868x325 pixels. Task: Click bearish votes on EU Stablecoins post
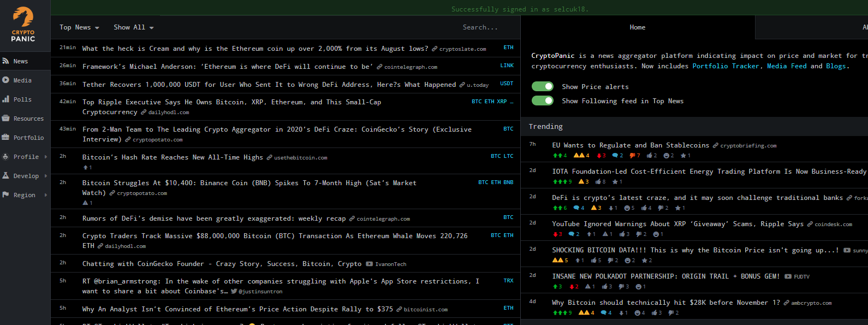[x=601, y=156]
